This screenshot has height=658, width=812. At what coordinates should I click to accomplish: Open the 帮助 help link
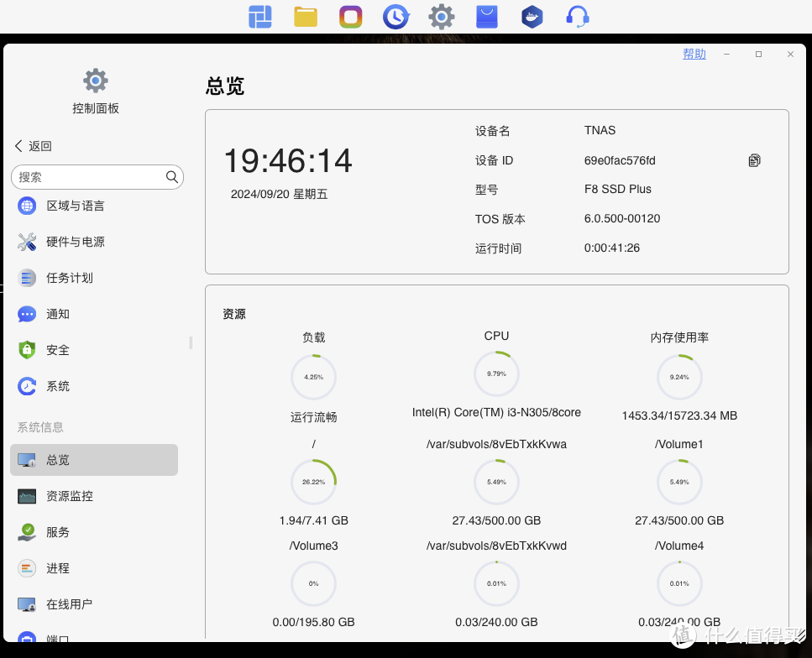coord(694,54)
